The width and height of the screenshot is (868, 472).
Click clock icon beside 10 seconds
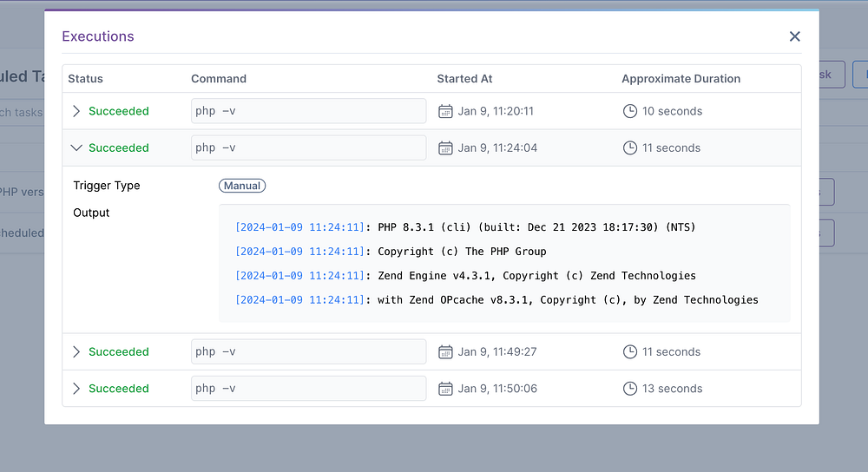pos(630,111)
